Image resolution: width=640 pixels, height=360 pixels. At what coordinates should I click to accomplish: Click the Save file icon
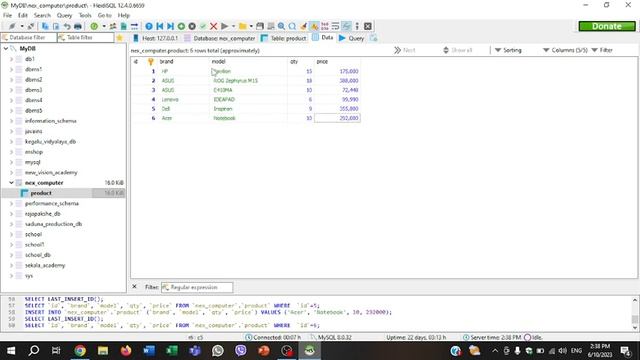tap(260, 26)
